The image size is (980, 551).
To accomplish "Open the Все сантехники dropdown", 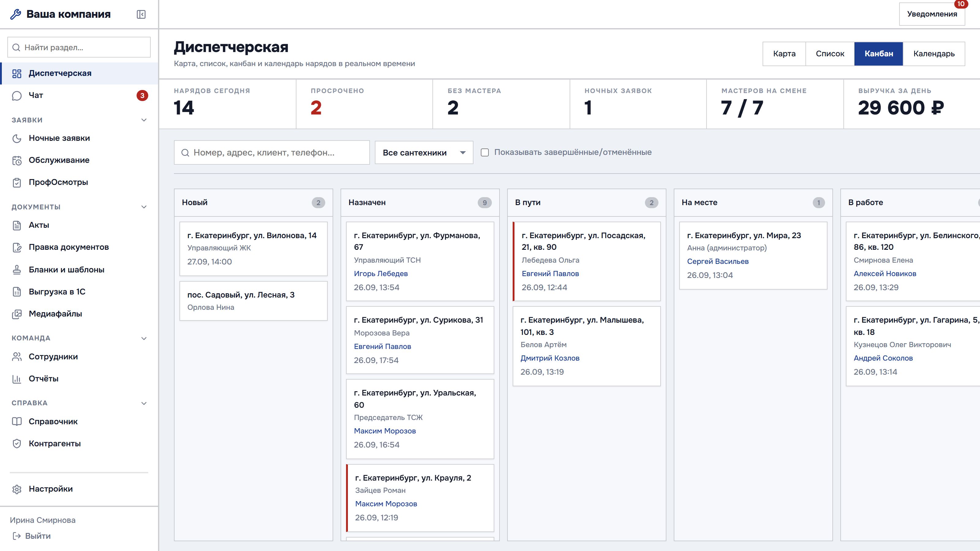I will [424, 152].
